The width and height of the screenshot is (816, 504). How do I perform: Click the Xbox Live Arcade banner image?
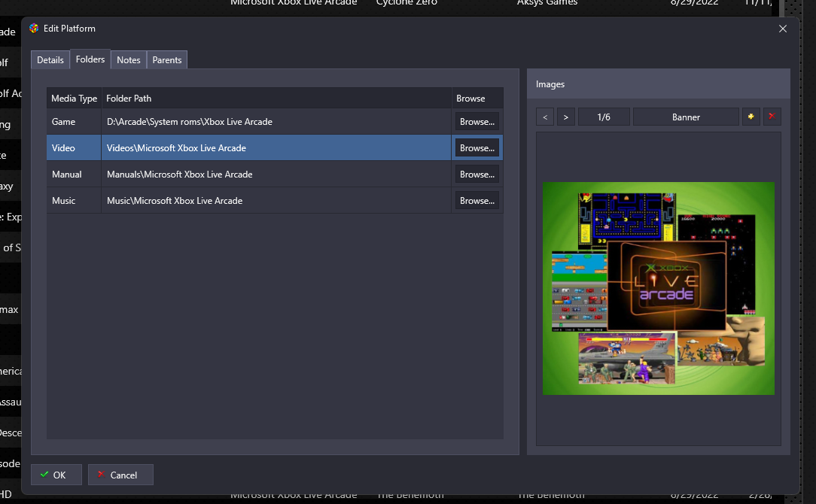[x=659, y=288]
